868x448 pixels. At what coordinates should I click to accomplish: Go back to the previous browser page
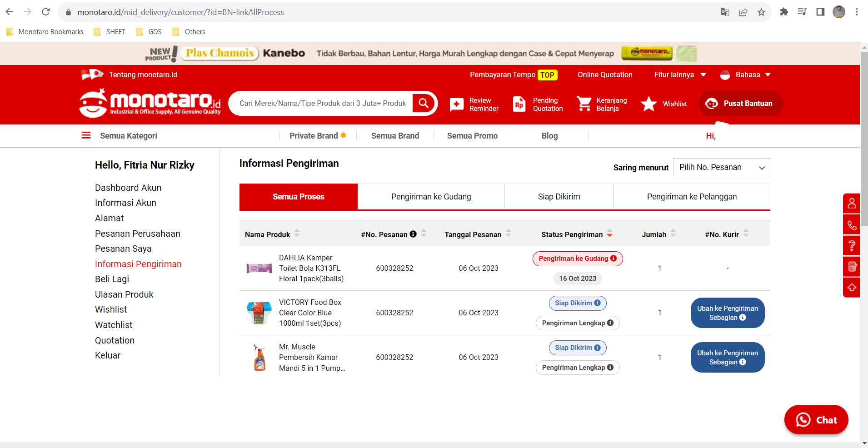[10, 12]
